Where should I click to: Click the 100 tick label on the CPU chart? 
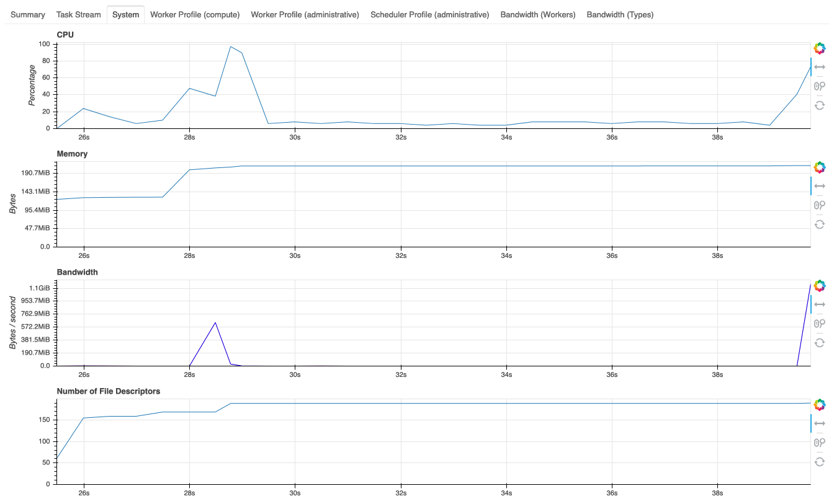pyautogui.click(x=44, y=44)
